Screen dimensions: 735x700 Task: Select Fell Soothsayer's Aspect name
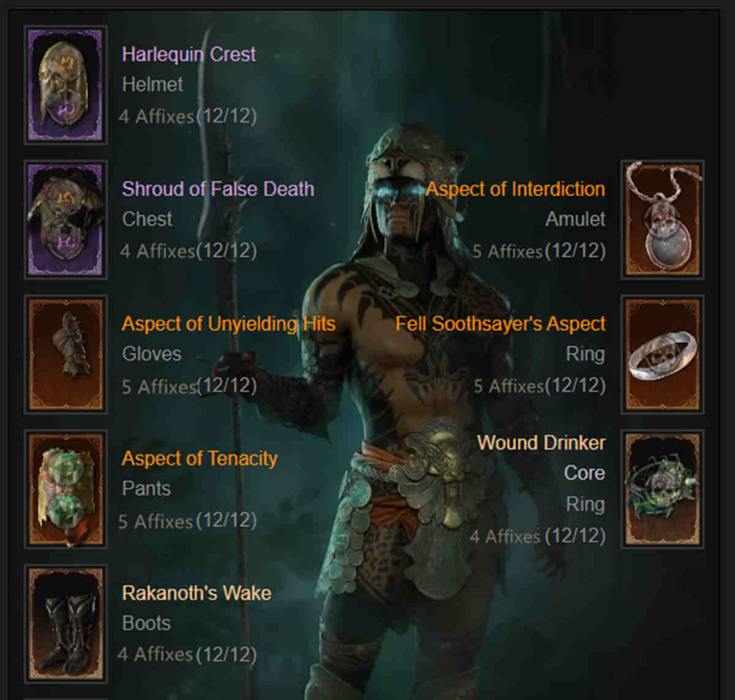[500, 324]
